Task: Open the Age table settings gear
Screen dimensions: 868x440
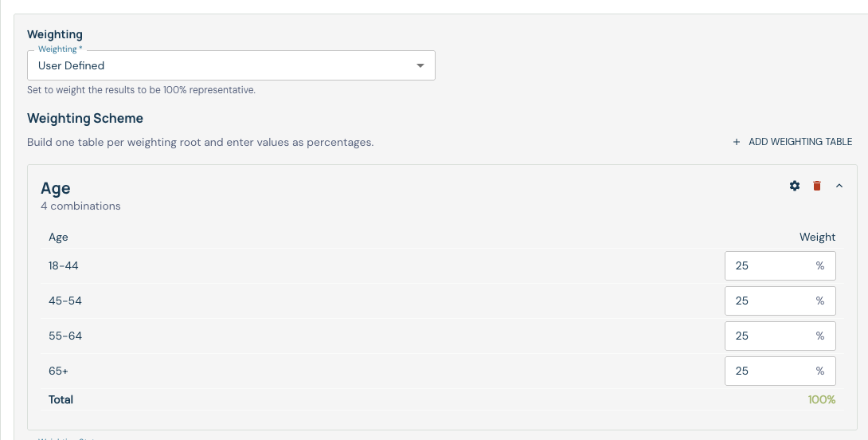Action: [795, 186]
